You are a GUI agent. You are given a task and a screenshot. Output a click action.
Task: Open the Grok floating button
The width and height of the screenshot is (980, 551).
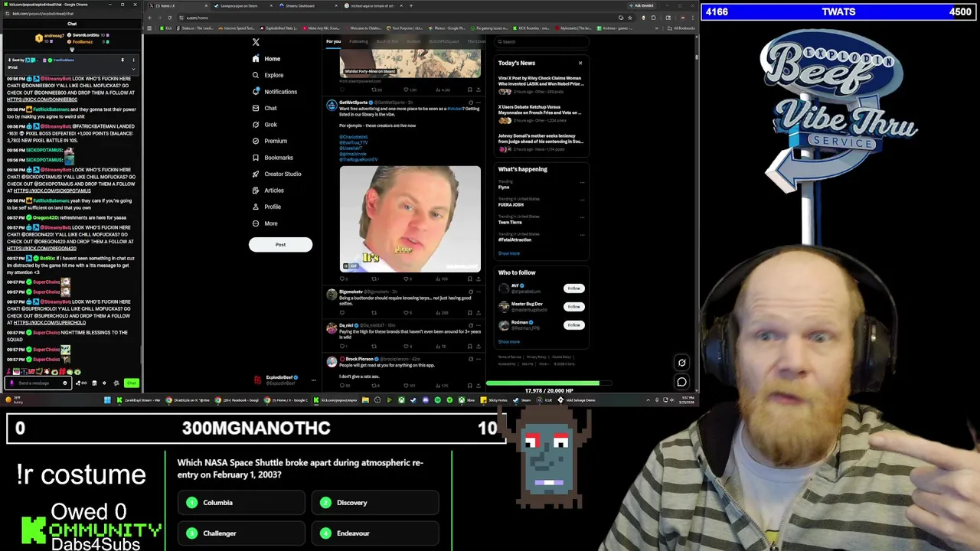(x=681, y=364)
